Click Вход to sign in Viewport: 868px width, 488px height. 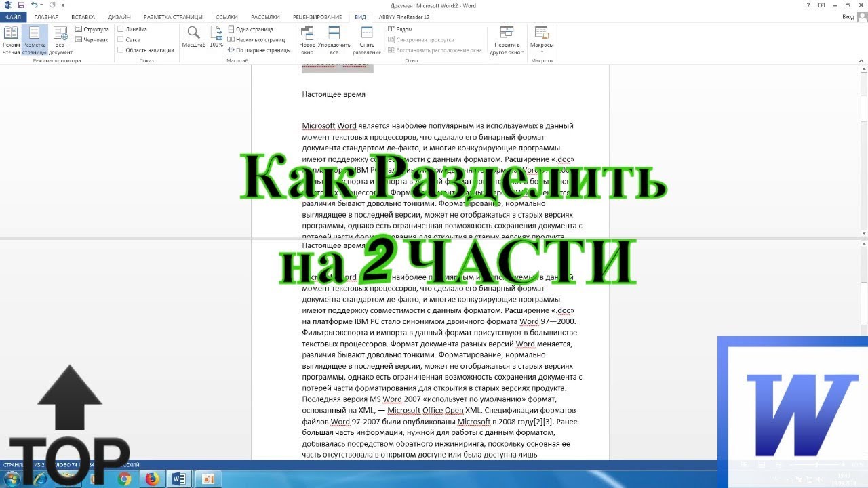point(848,17)
